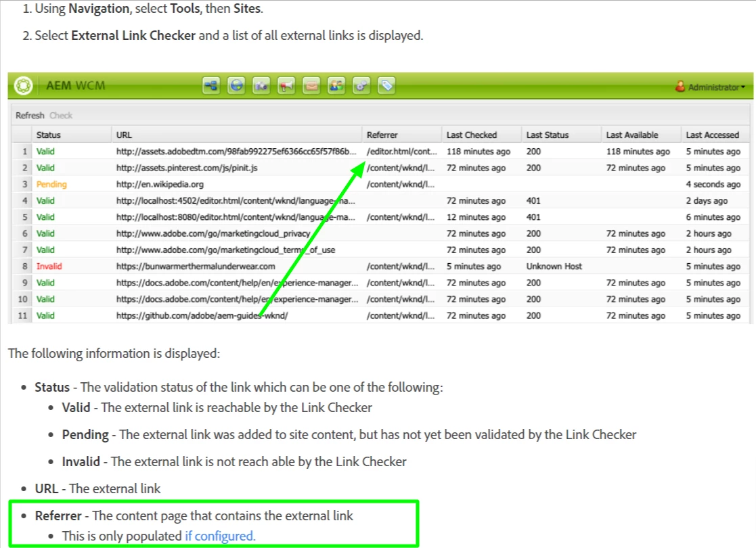Sort by the Referrer column header
The height and width of the screenshot is (548, 756).
point(401,135)
